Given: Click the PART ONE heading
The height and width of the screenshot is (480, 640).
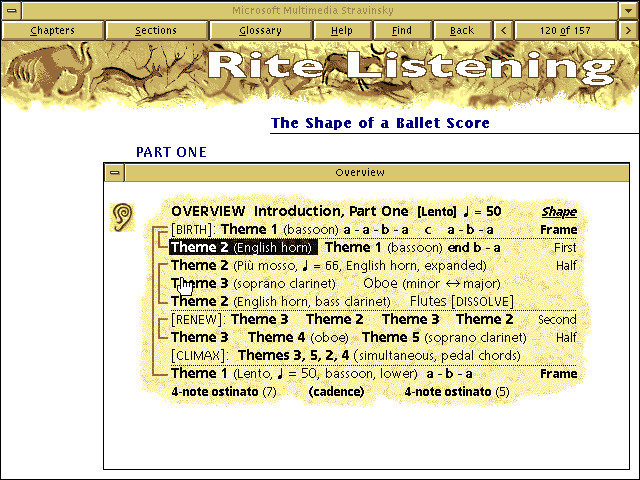Looking at the screenshot, I should click(171, 152).
